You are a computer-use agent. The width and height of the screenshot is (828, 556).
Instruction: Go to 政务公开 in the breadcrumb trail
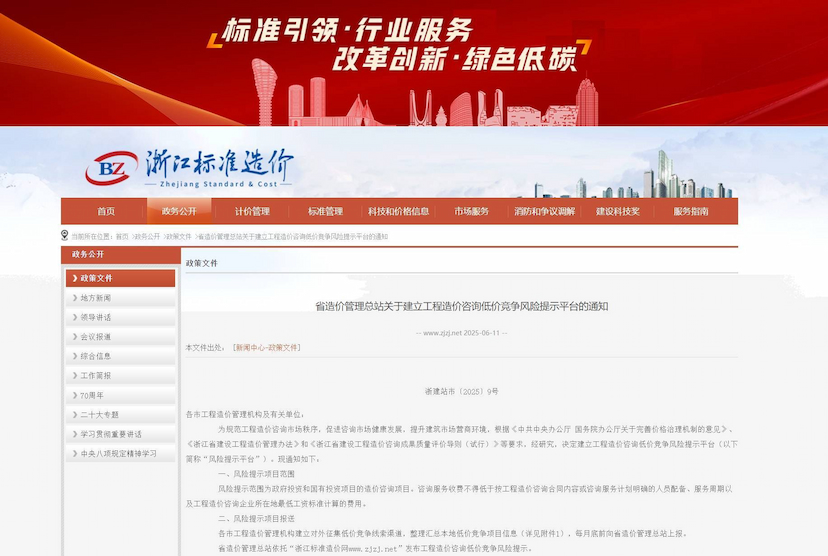tap(147, 237)
